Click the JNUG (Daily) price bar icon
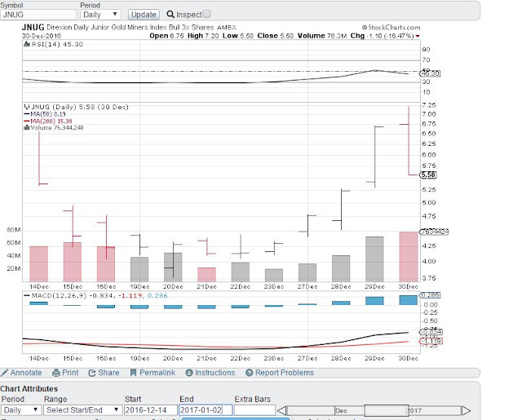This screenshot has height=420, width=522. pyautogui.click(x=27, y=107)
